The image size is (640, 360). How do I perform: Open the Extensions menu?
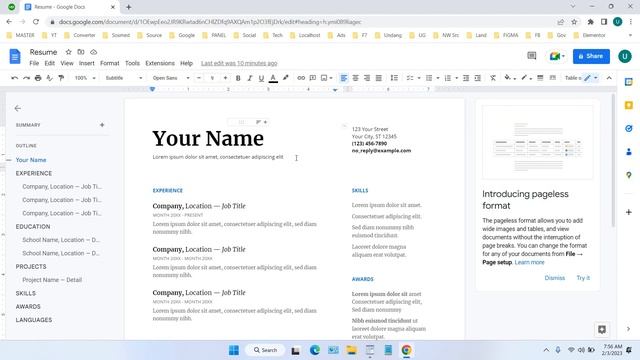click(x=160, y=63)
